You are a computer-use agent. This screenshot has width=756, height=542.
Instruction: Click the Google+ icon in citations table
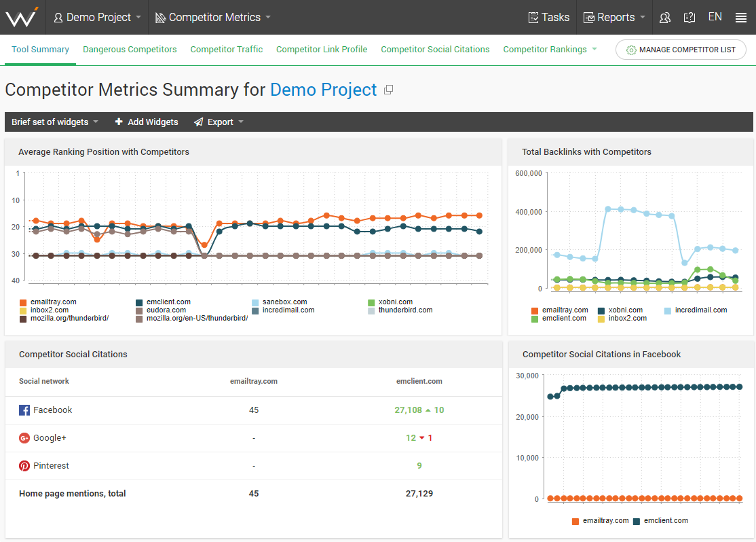(x=24, y=438)
